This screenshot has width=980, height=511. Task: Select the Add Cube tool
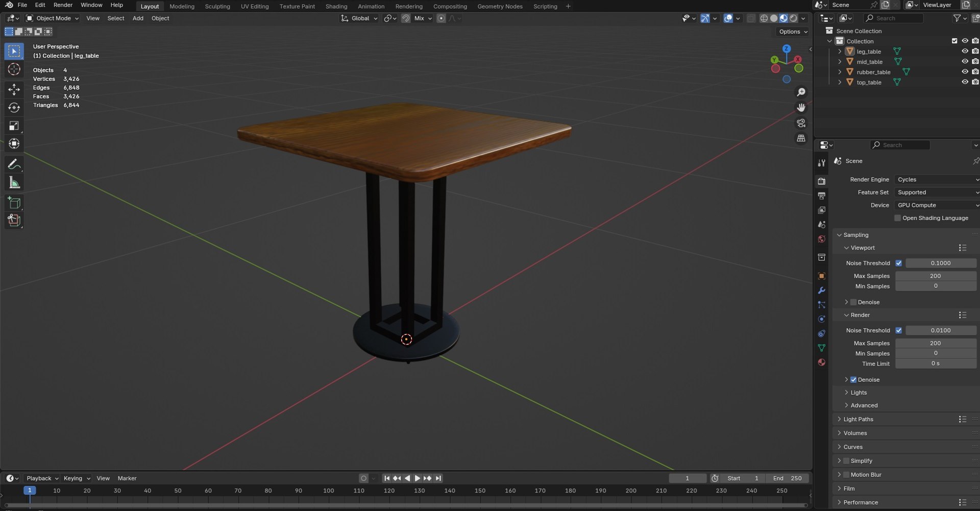[14, 203]
